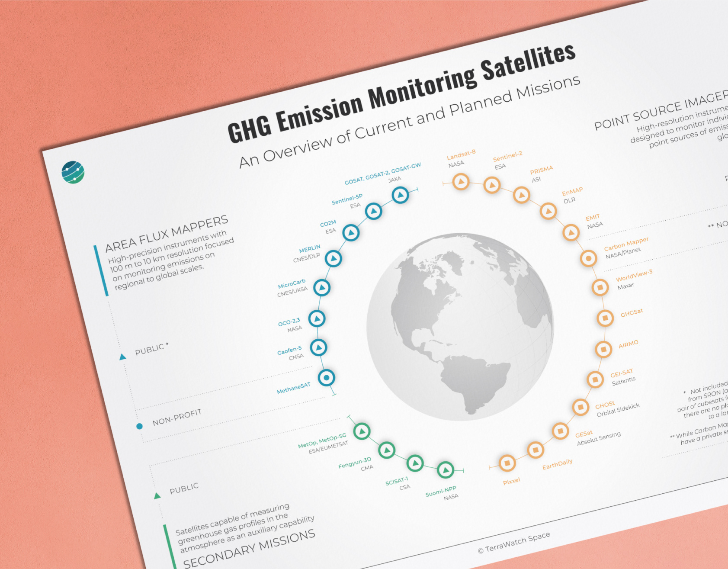Screen dimensions: 728x569
Task: Click the PRISMA orange triangle marker
Action: 522,195
